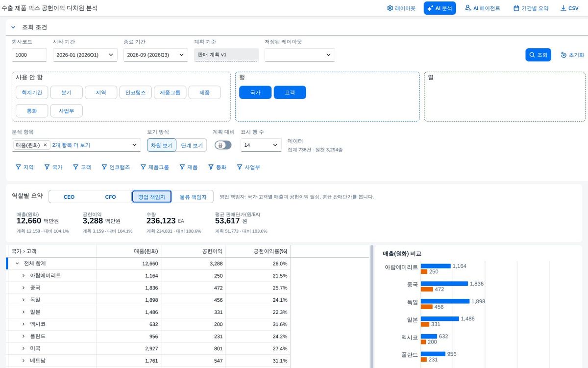588x368 pixels.
Task: Select the 인코텀즈 dimension chip
Action: tap(135, 93)
